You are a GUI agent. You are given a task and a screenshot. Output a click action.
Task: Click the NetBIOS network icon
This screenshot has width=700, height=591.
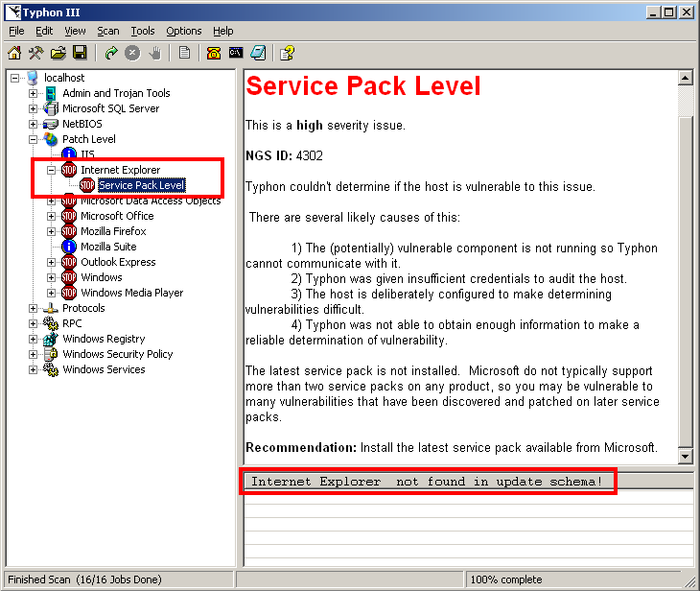pyautogui.click(x=51, y=124)
